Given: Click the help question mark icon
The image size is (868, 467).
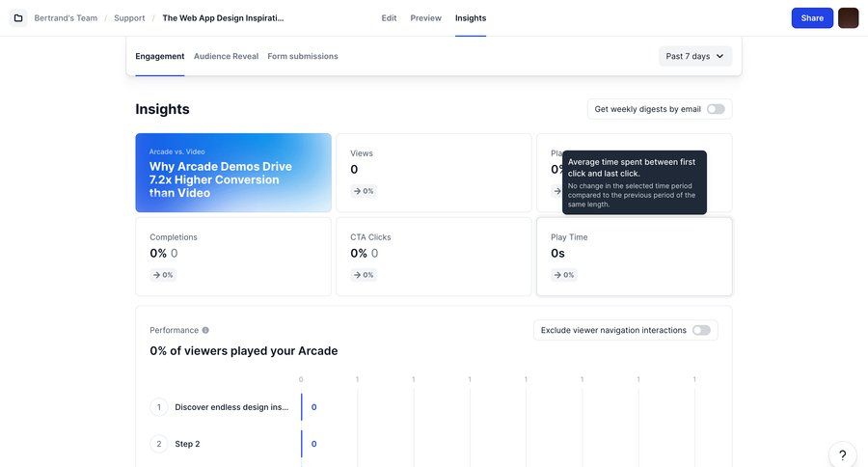Looking at the screenshot, I should pyautogui.click(x=842, y=454).
